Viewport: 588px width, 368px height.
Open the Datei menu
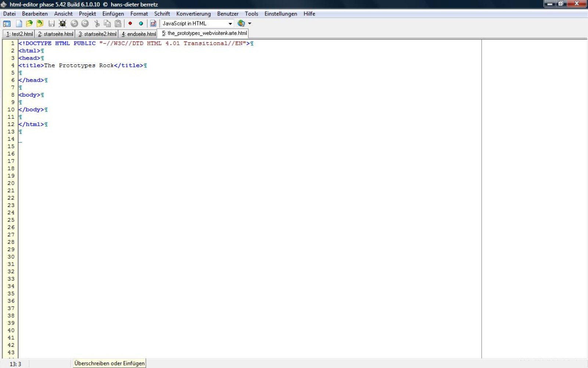[10, 14]
